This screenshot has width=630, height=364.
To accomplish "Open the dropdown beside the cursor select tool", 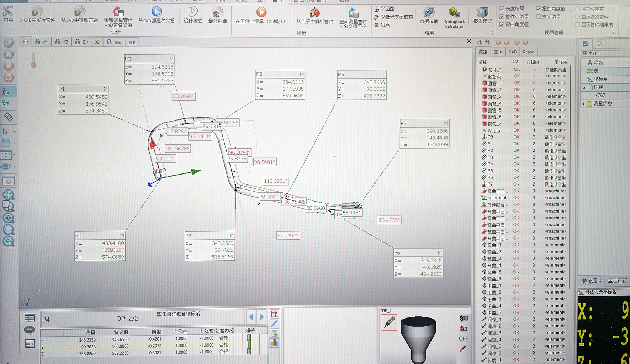I will [14, 132].
